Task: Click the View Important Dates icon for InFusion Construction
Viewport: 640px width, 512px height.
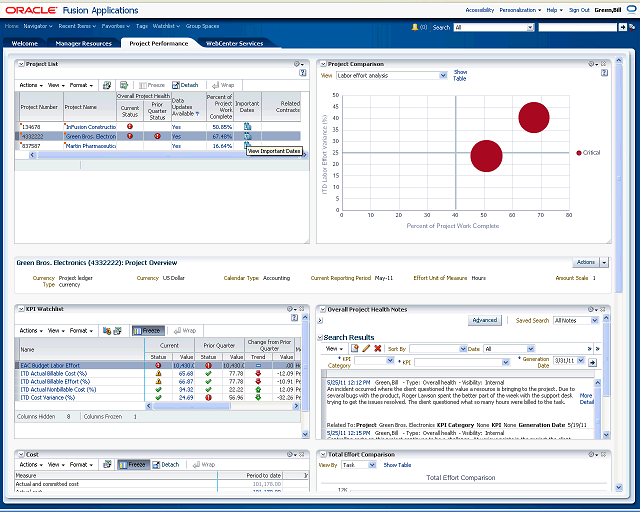Action: tap(247, 127)
